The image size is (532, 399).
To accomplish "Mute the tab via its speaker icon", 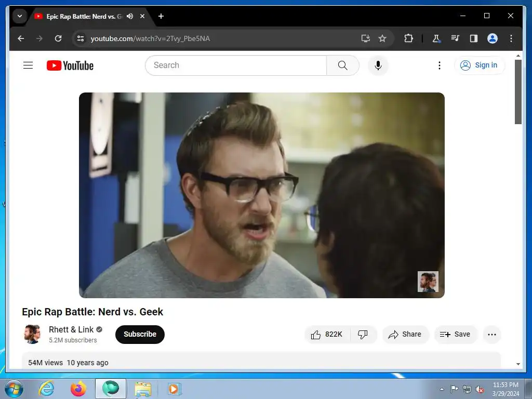I will (130, 16).
